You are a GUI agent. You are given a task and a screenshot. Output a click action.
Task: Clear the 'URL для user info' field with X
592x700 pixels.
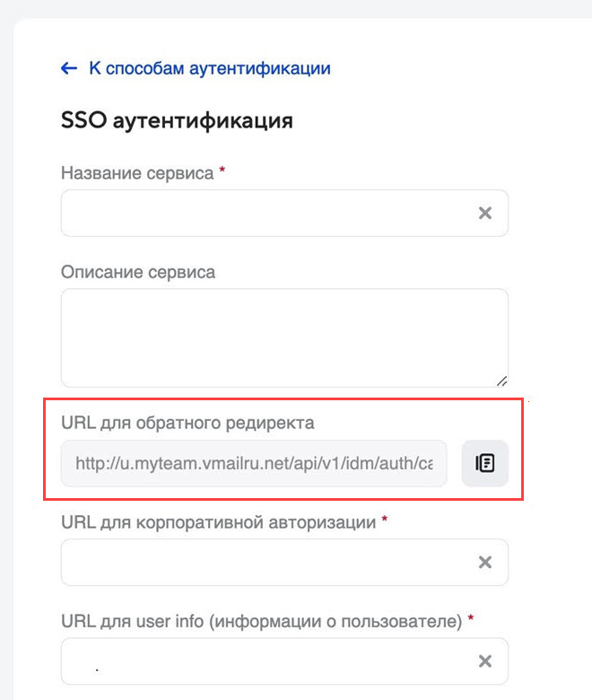point(485,661)
